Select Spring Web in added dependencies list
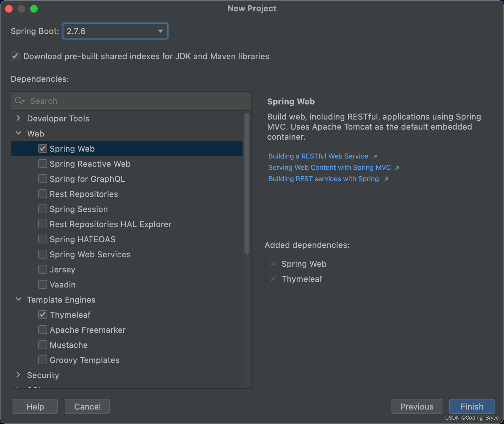 tap(304, 264)
